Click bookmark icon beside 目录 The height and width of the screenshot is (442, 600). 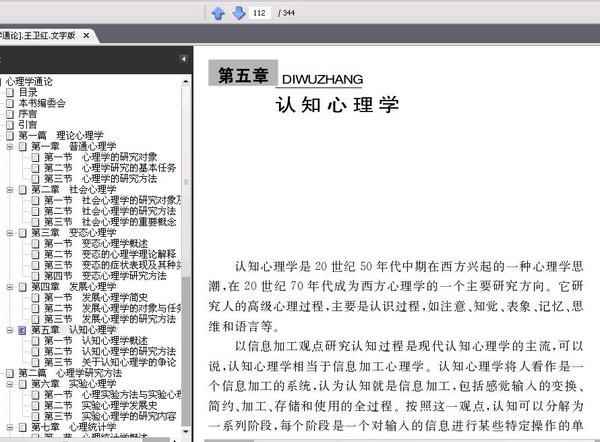(10, 93)
